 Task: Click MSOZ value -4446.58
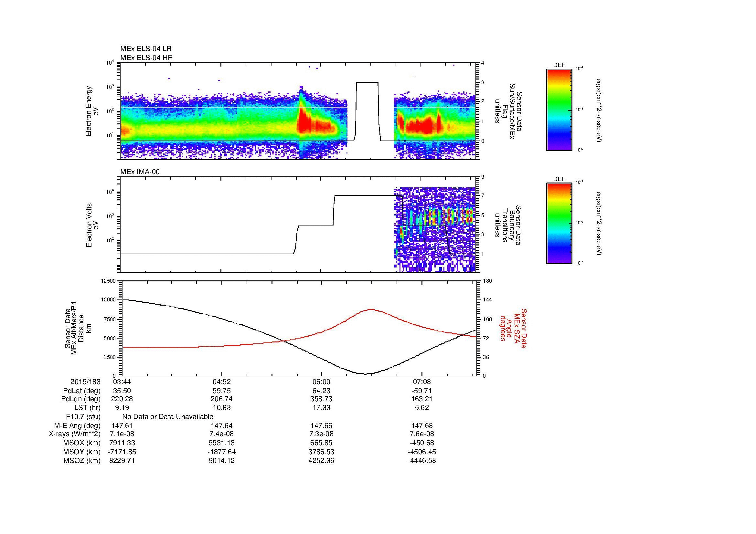coord(422,461)
